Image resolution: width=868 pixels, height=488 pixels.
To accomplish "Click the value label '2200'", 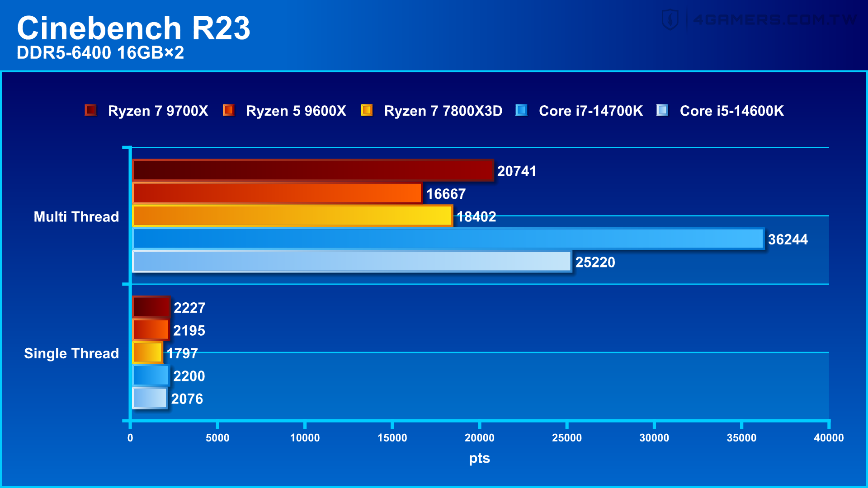I will pyautogui.click(x=189, y=376).
